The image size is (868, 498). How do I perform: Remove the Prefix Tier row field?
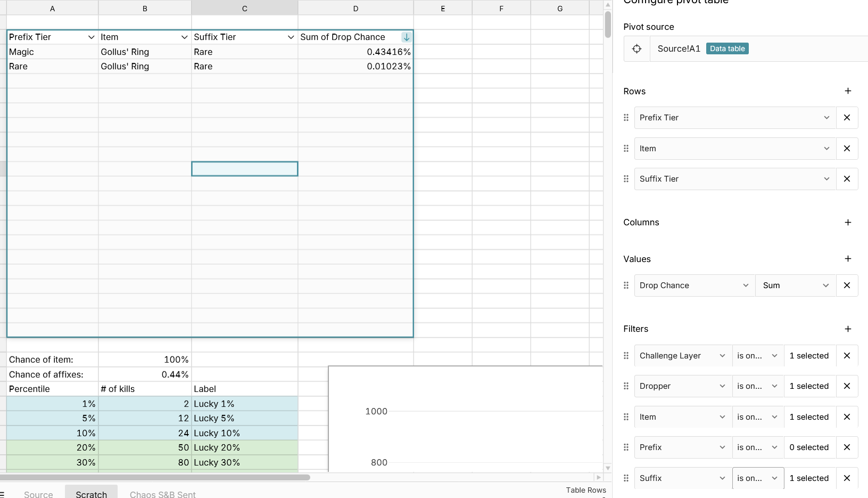pos(847,118)
